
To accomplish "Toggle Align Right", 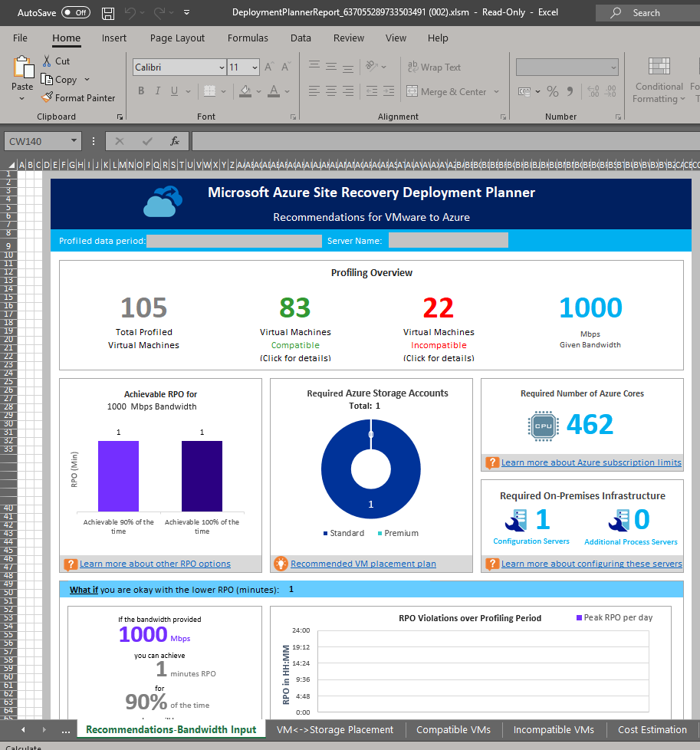I will pyautogui.click(x=348, y=91).
